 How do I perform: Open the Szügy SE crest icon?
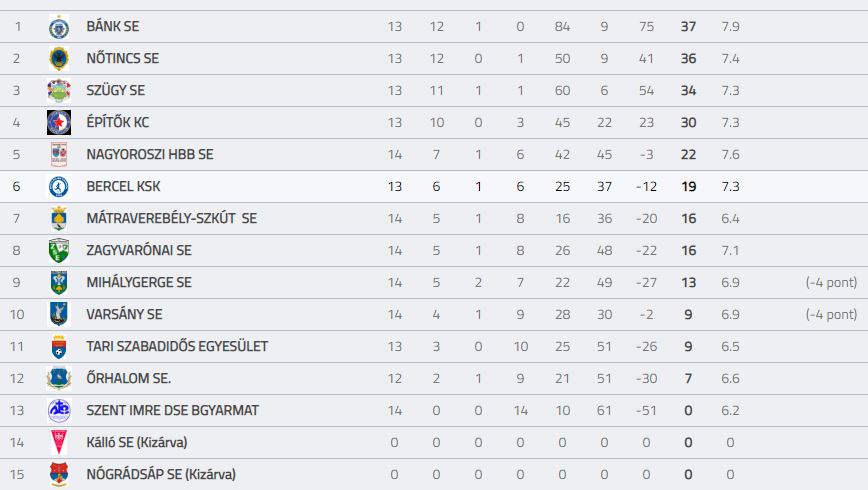pos(59,91)
